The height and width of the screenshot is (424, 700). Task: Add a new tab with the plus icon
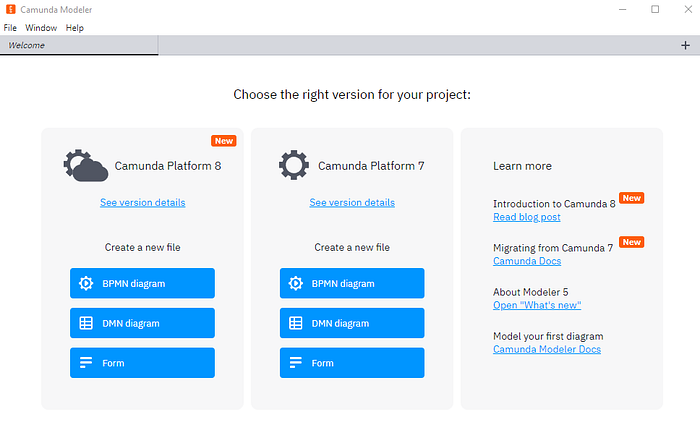(x=685, y=45)
